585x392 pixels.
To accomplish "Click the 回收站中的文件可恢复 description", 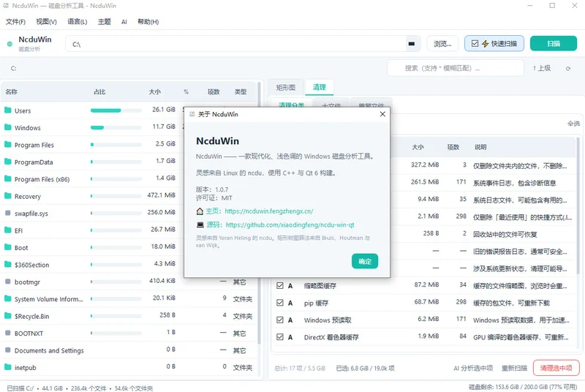I will [505, 234].
